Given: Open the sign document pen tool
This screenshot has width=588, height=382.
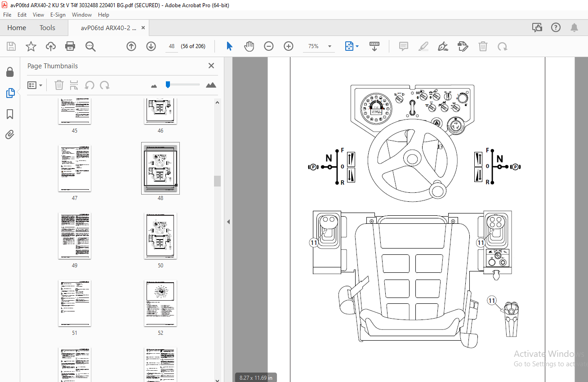Looking at the screenshot, I should coord(443,46).
